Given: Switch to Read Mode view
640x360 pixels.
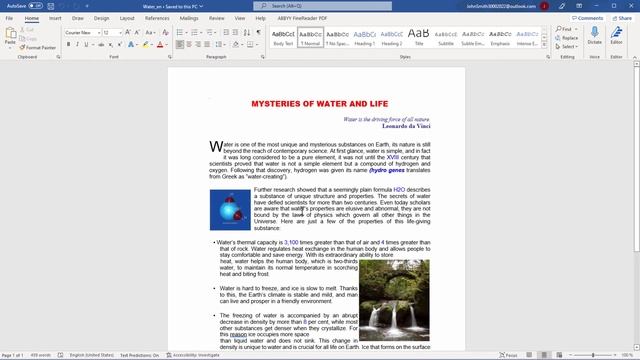Looking at the screenshot, I should point(529,355).
